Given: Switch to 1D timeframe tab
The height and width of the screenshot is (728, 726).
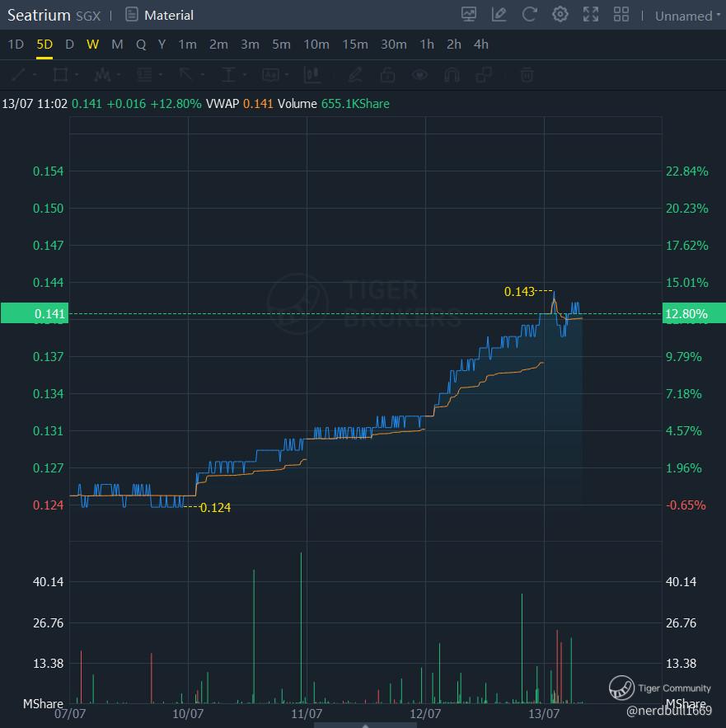Looking at the screenshot, I should [x=16, y=44].
